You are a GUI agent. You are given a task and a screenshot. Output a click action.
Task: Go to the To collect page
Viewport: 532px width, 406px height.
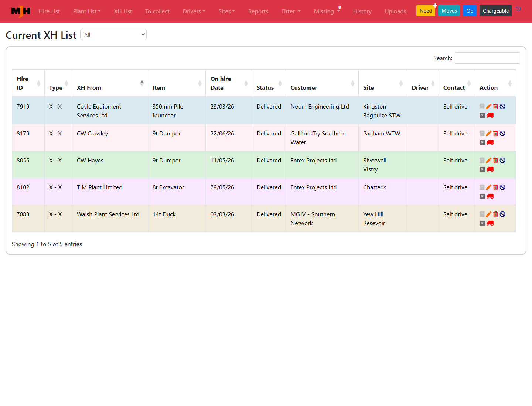157,11
